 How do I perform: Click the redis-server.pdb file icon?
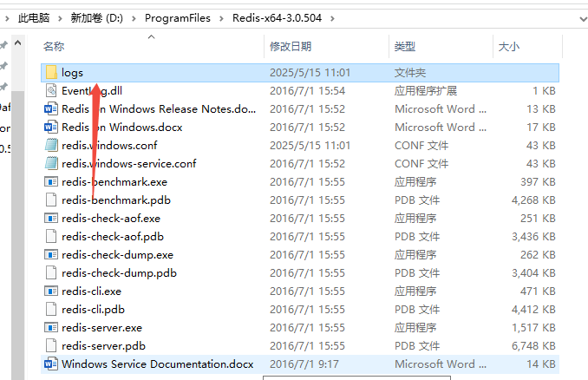pos(51,345)
